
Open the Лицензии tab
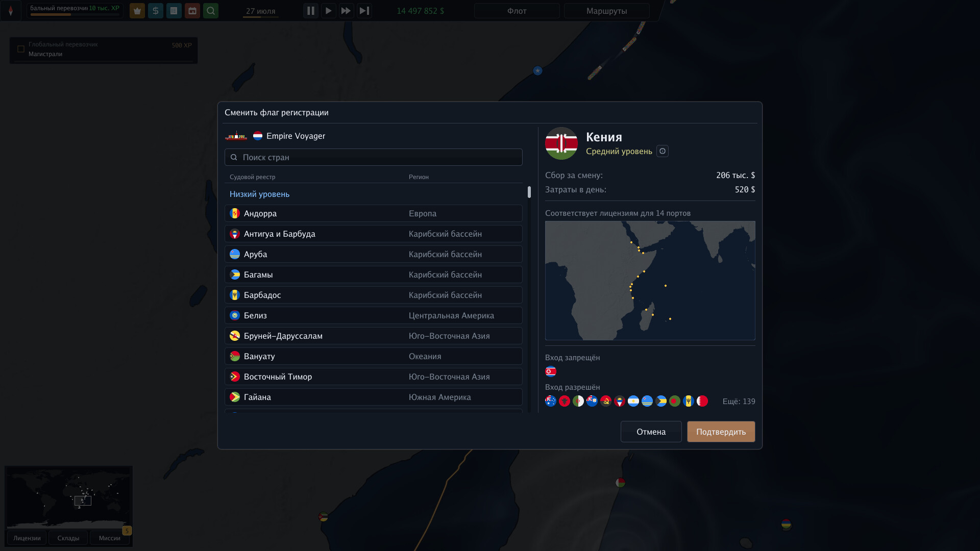tap(27, 538)
